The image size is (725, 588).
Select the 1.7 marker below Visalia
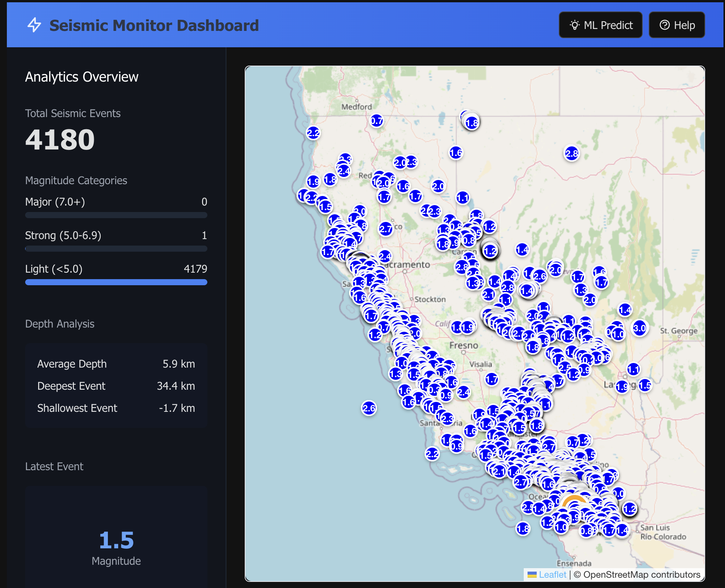pyautogui.click(x=492, y=379)
